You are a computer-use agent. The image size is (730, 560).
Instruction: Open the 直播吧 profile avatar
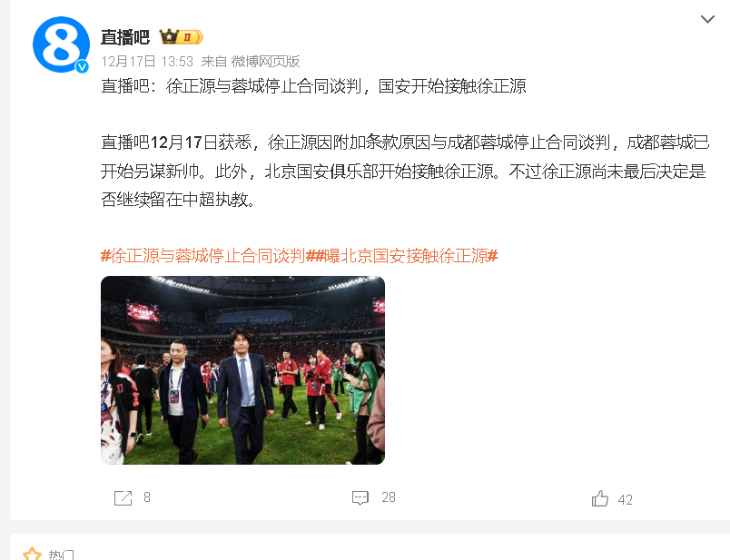[61, 44]
